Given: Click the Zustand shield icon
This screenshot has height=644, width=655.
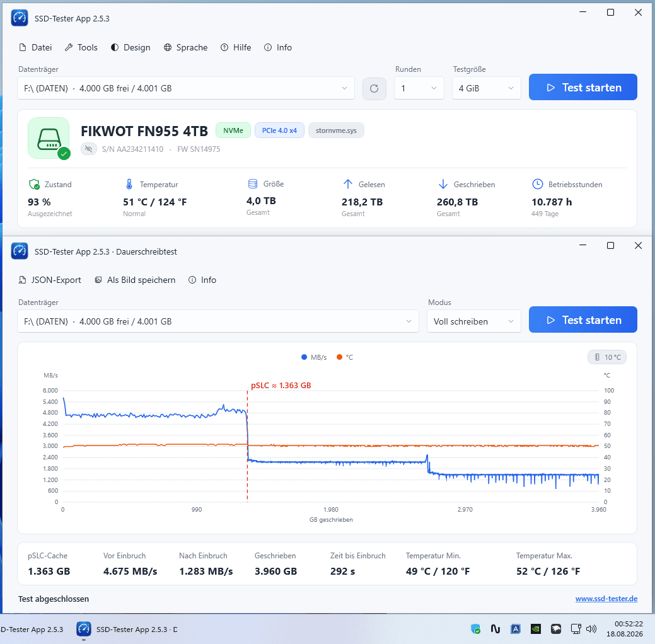Looking at the screenshot, I should (x=34, y=184).
